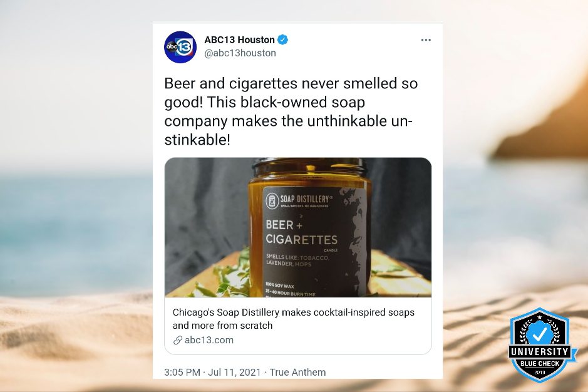
Task: Select the Jul 11, 2021 date
Action: 234,373
